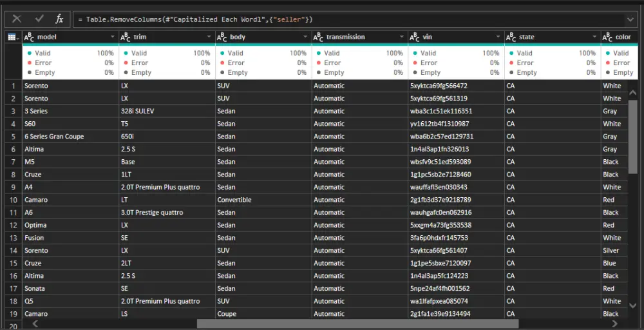Open filter dropdown for transmission column
The image size is (644, 330).
402,37
